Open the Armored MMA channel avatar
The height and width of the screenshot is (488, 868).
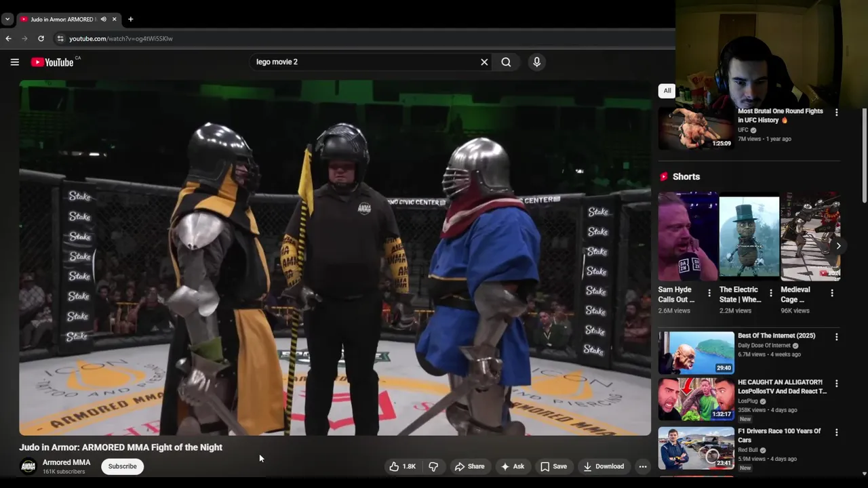coord(28,466)
